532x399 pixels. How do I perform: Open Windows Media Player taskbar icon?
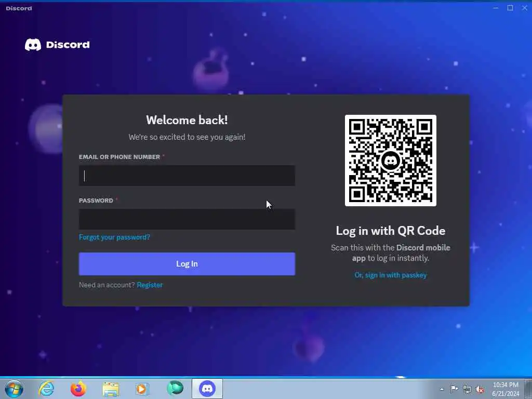142,389
